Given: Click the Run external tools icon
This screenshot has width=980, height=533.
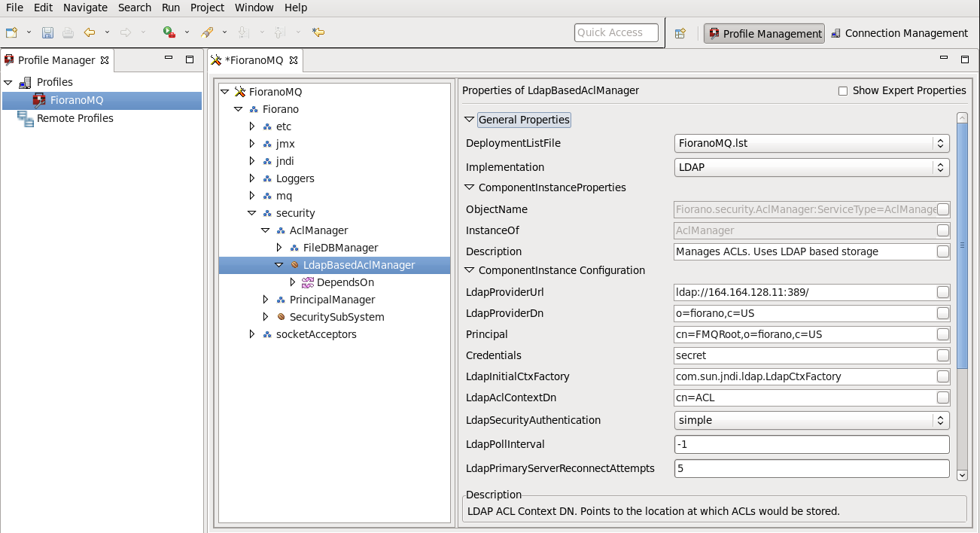Looking at the screenshot, I should pyautogui.click(x=169, y=32).
